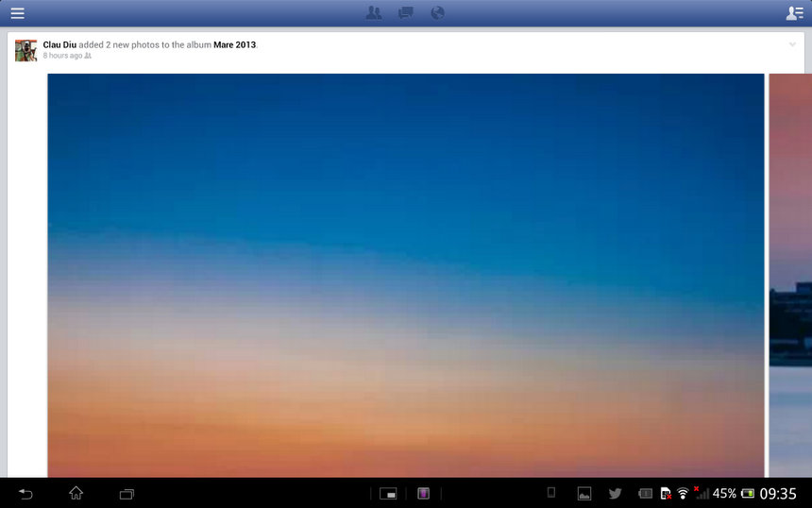Open messages icon in top bar
The height and width of the screenshot is (508, 812).
[x=405, y=13]
